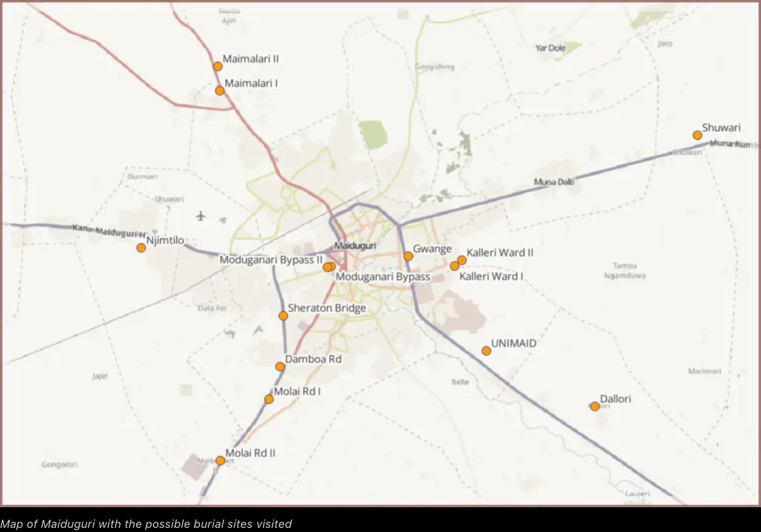Screen dimensions: 761x532
Task: Click the airport airplane symbol
Action: click(x=201, y=215)
